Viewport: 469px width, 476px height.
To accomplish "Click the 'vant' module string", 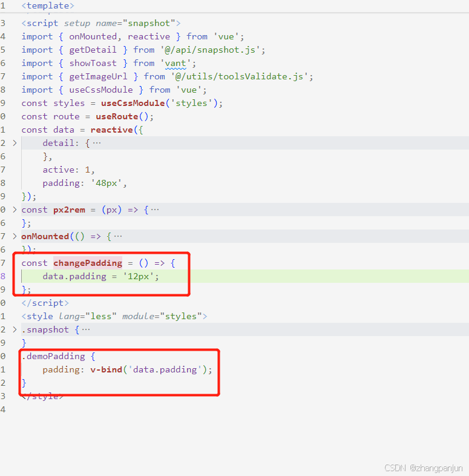I will pyautogui.click(x=175, y=64).
